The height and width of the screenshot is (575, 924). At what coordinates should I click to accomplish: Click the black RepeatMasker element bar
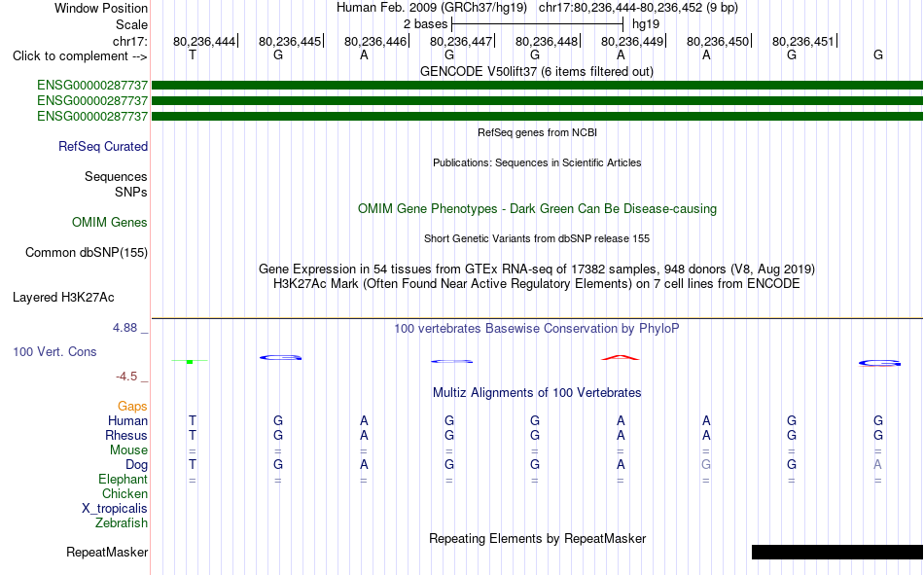click(x=837, y=552)
